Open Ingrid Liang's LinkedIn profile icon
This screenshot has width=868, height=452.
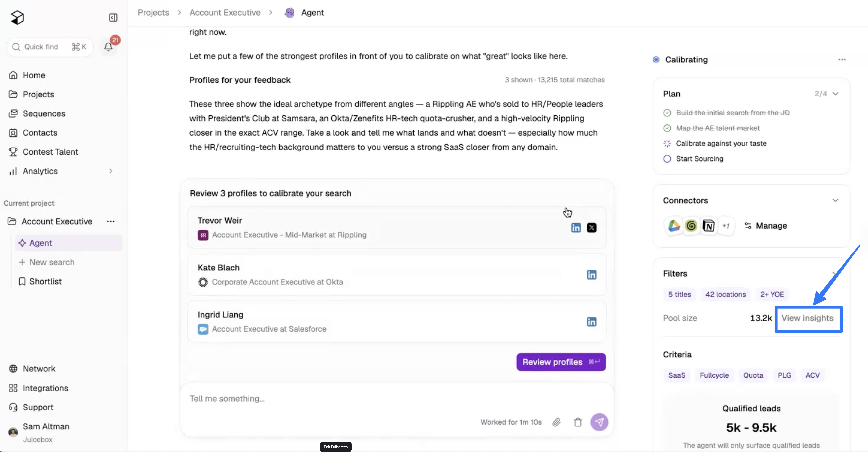pyautogui.click(x=591, y=322)
